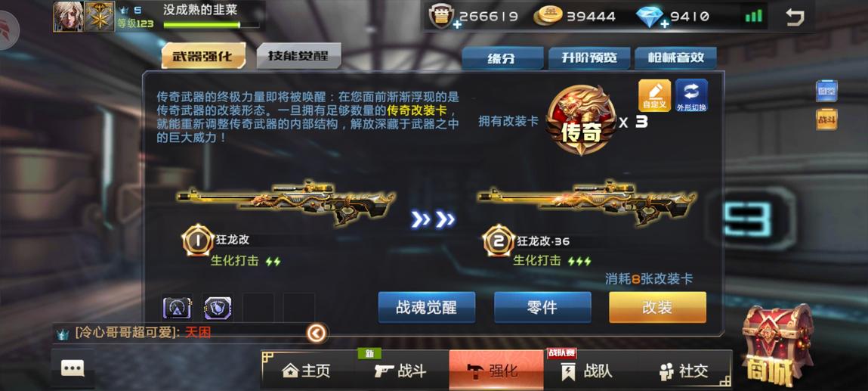
Task: Tap the back arrow icon
Action: click(795, 17)
